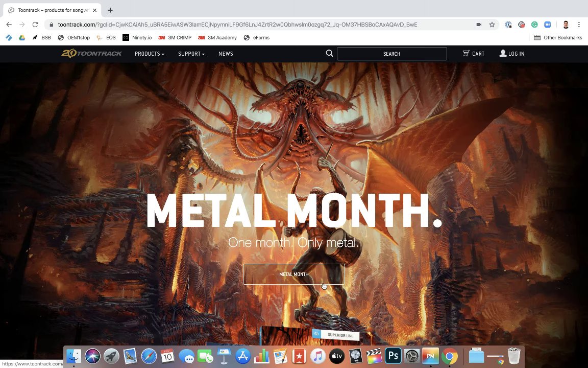This screenshot has width=588, height=368.
Task: Select the address bar URL
Action: point(237,25)
